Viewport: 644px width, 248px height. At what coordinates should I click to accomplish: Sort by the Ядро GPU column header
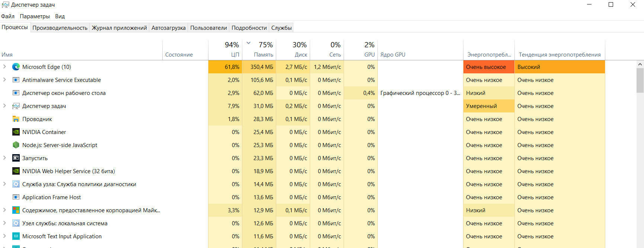(x=420, y=50)
